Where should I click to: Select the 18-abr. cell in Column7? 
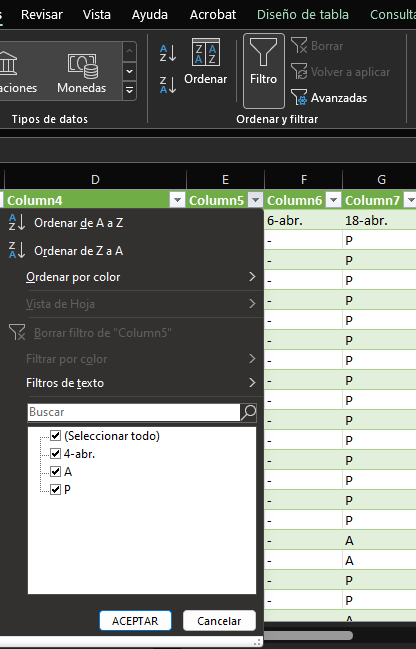click(x=380, y=221)
